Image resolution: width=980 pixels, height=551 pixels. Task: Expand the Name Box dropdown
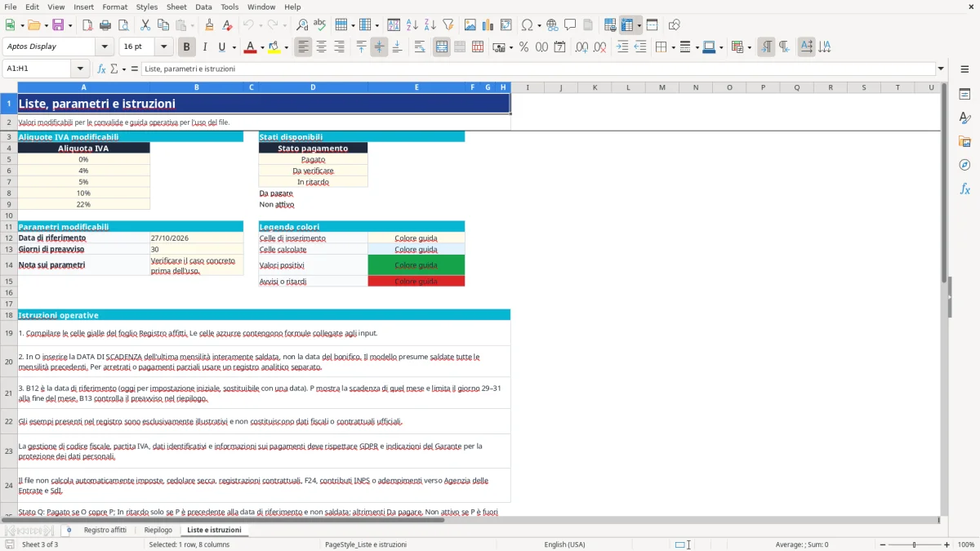[80, 69]
